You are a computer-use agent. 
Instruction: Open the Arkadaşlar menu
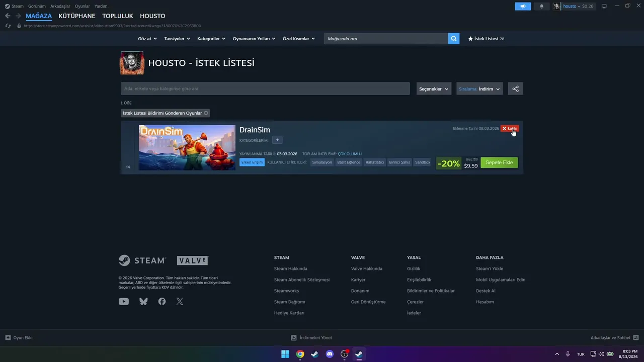[60, 6]
